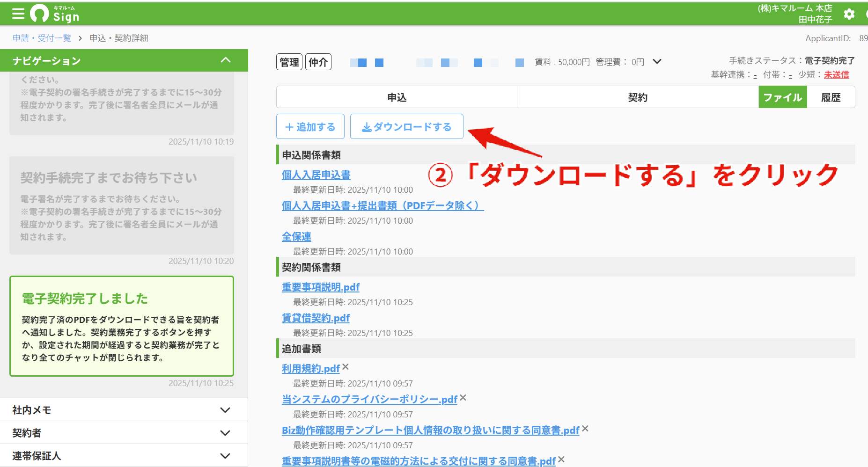Screen dimensions: 868x467
Task: Open the hamburger menu
Action: click(x=18, y=14)
